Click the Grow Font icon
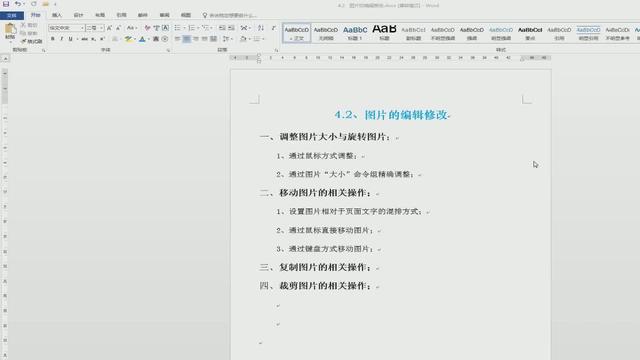The image size is (640, 360). pos(109,28)
